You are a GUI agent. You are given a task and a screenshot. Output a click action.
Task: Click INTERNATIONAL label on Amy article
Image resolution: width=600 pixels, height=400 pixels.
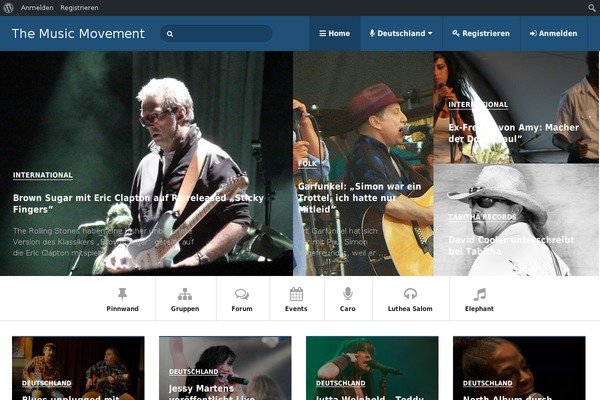[x=478, y=105]
